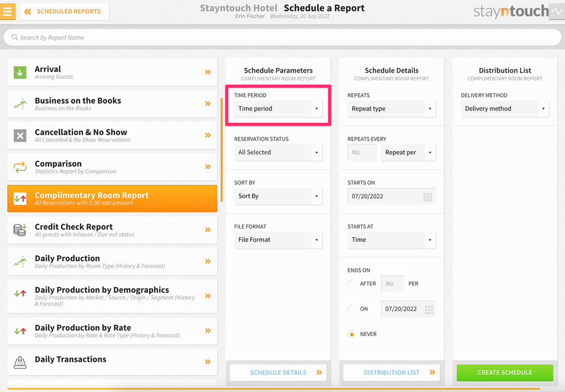Click chevron on Daily Production by Rate
The height and width of the screenshot is (392, 565).
(x=208, y=331)
